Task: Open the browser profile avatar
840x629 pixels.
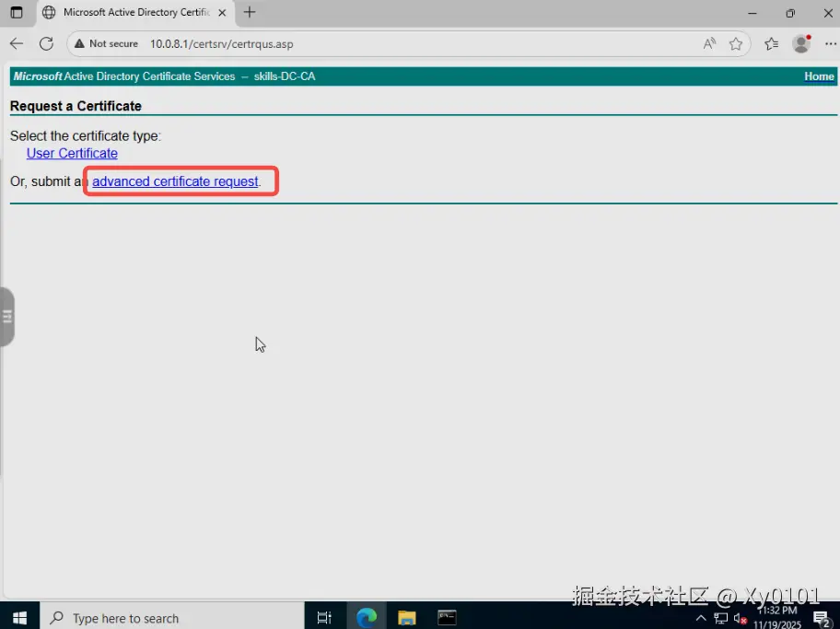Action: click(801, 44)
